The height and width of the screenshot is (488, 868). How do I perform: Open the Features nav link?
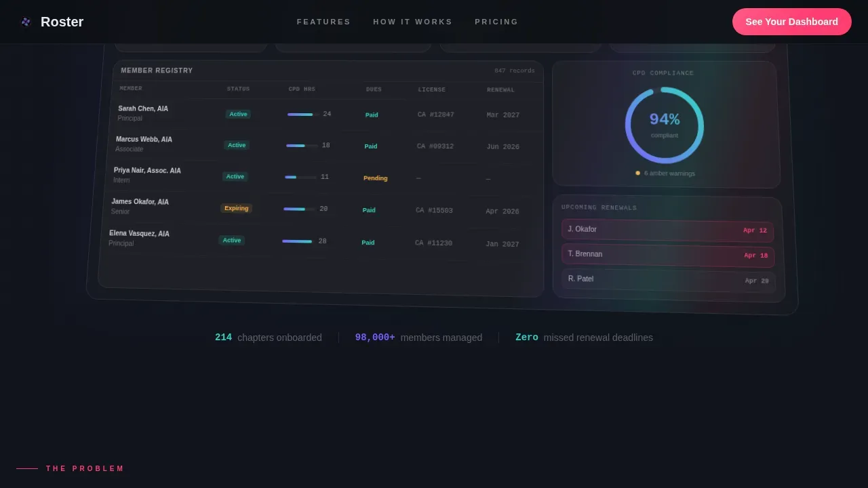[323, 22]
